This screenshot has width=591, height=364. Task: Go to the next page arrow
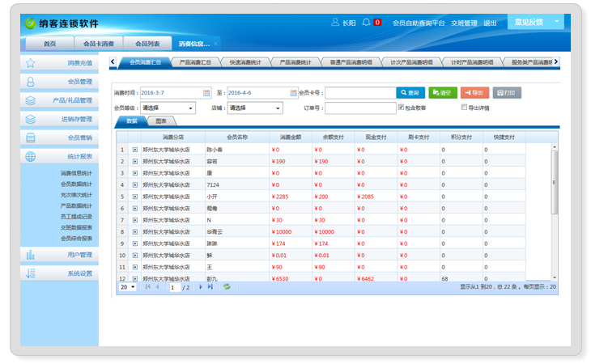[x=201, y=286]
